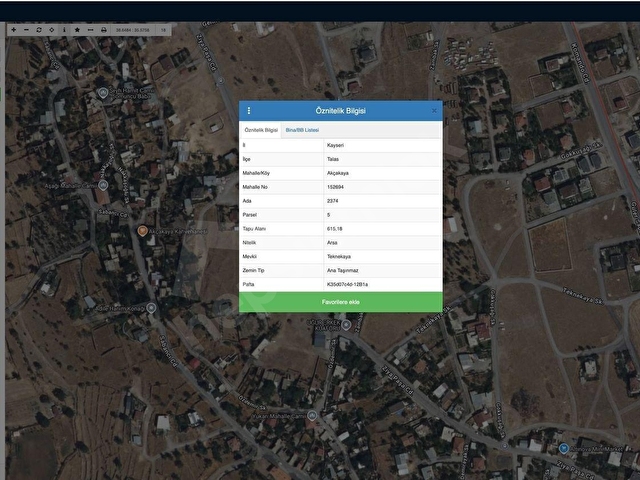This screenshot has width=640, height=480.
Task: Click the Nitelik value Arsa
Action: pyautogui.click(x=382, y=242)
